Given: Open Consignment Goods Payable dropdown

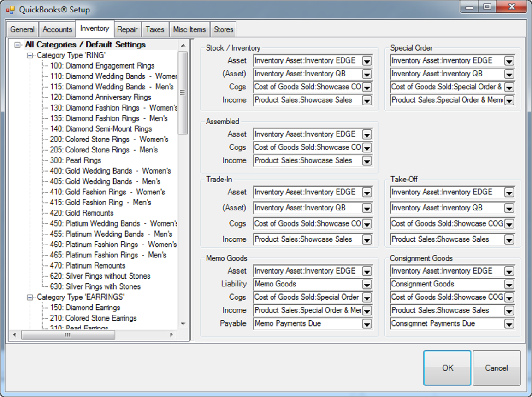Looking at the screenshot, I should [509, 324].
